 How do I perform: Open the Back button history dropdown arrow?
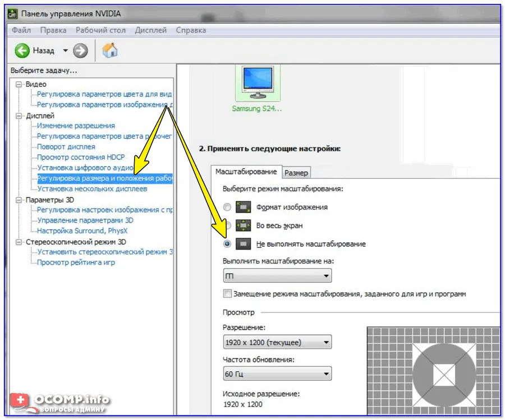[x=66, y=50]
